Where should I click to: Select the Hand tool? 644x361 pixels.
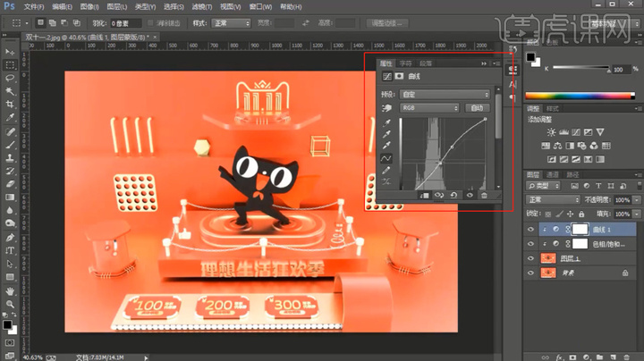pos(10,290)
